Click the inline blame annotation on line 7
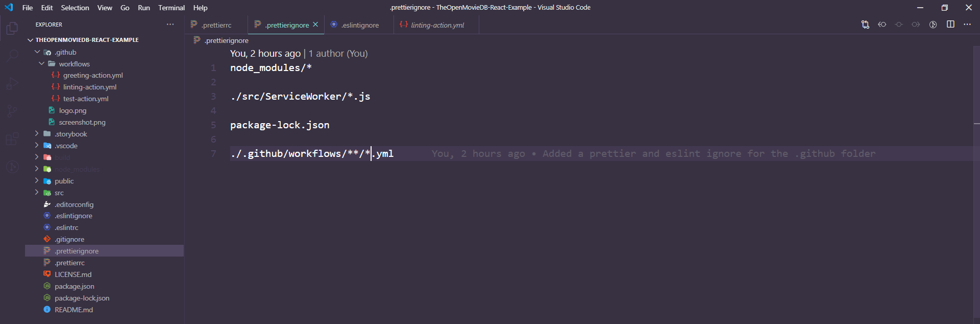This screenshot has height=324, width=980. (653, 153)
